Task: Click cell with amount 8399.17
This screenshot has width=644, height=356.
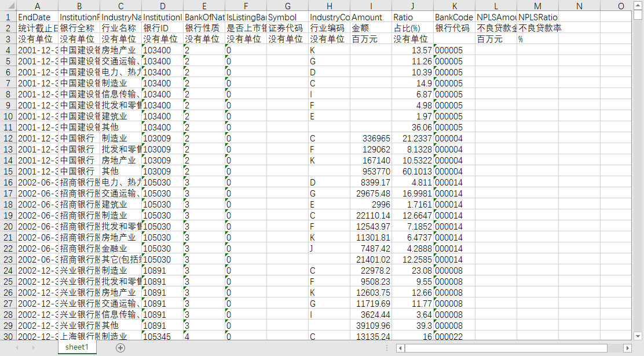Action: (x=371, y=183)
